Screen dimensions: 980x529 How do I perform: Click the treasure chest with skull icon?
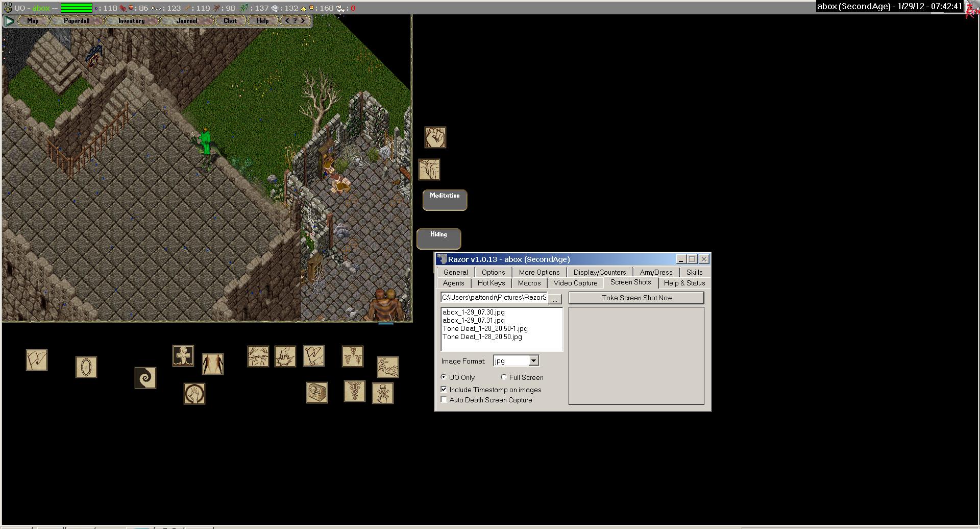click(316, 393)
